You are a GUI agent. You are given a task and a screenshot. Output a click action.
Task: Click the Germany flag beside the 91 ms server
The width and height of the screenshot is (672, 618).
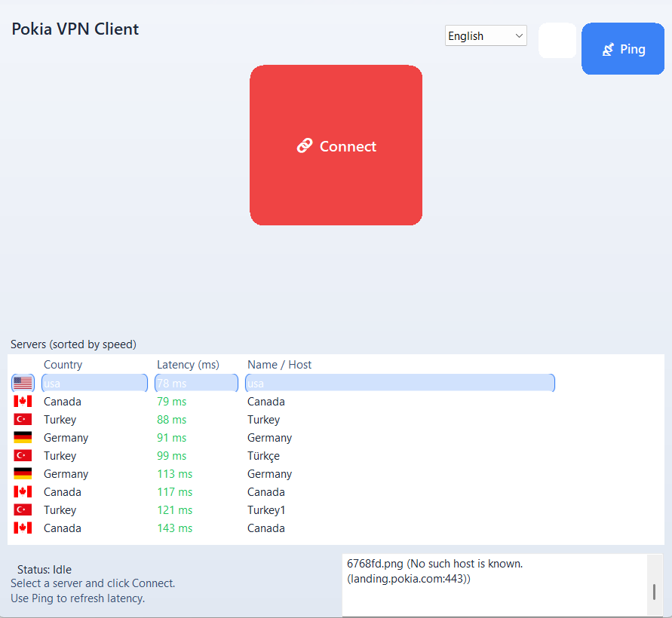coord(23,437)
